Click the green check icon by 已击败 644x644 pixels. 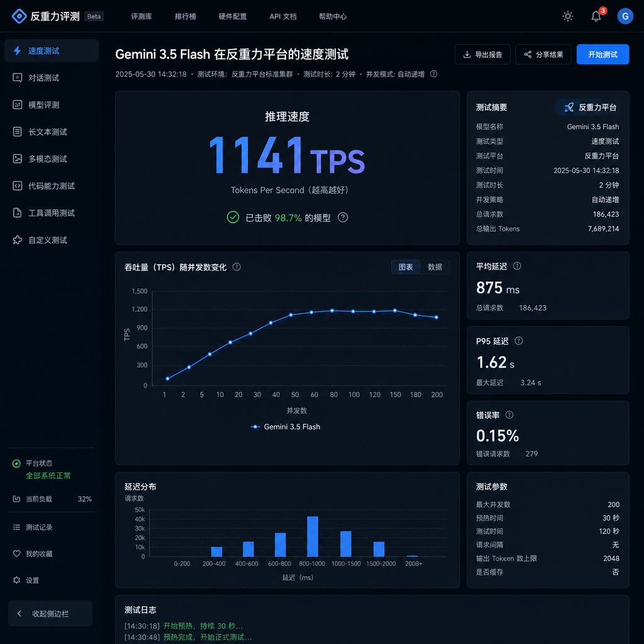coord(233,217)
